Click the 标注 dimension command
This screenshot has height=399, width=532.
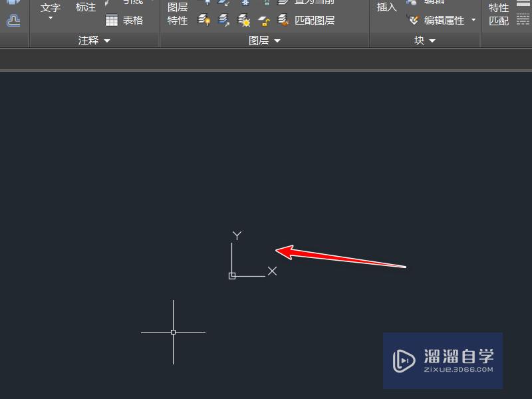point(85,7)
